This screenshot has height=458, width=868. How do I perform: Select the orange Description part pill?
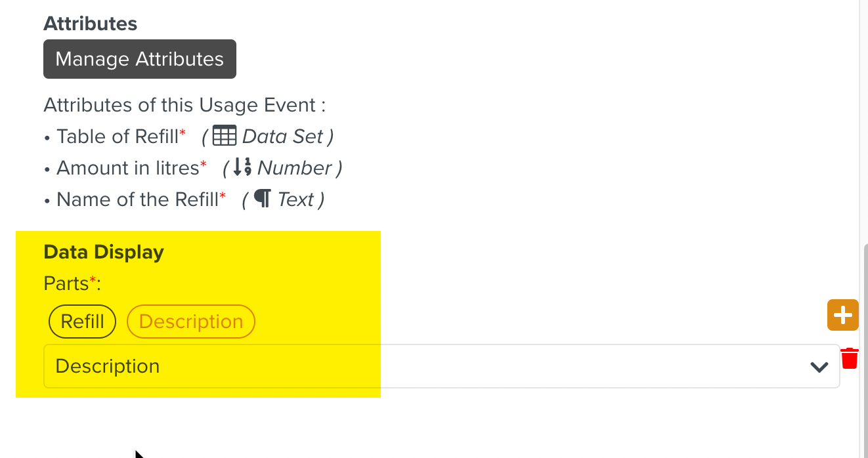pyautogui.click(x=190, y=322)
